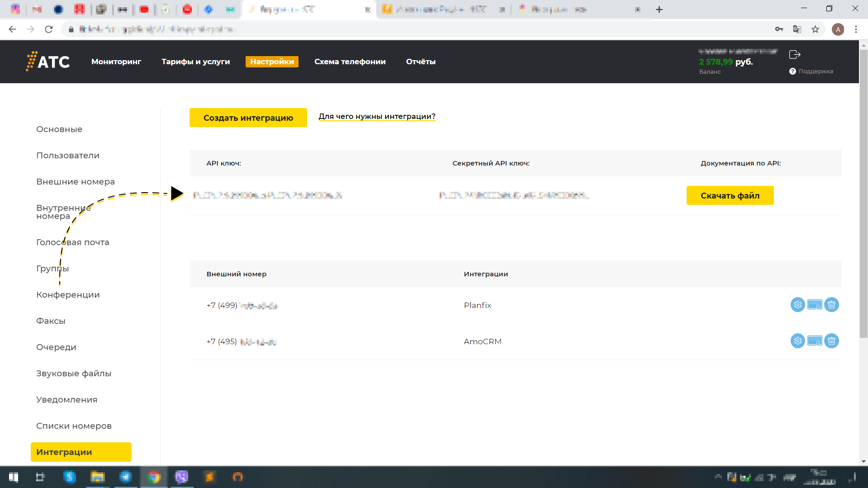Click Скачать файл to download API docs
This screenshot has height=488, width=868.
coord(730,195)
